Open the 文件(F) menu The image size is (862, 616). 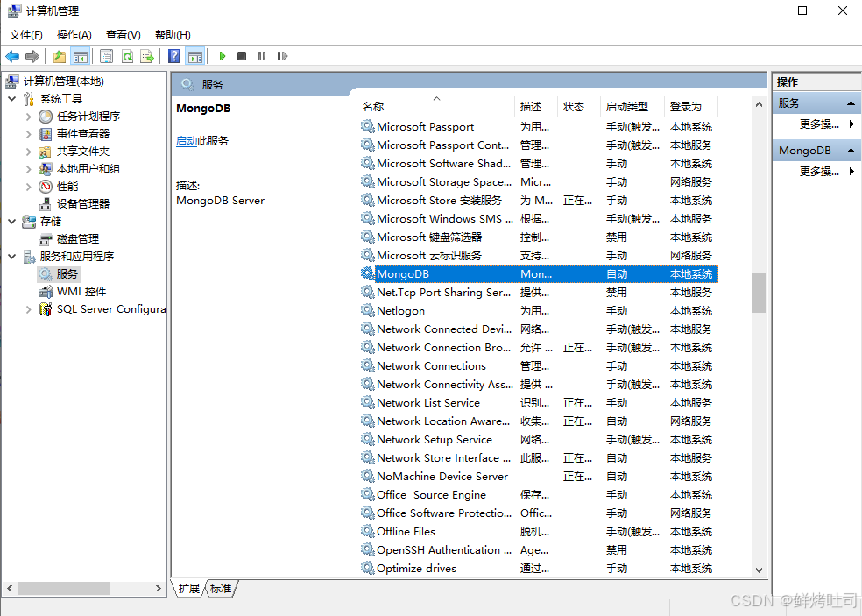point(25,35)
